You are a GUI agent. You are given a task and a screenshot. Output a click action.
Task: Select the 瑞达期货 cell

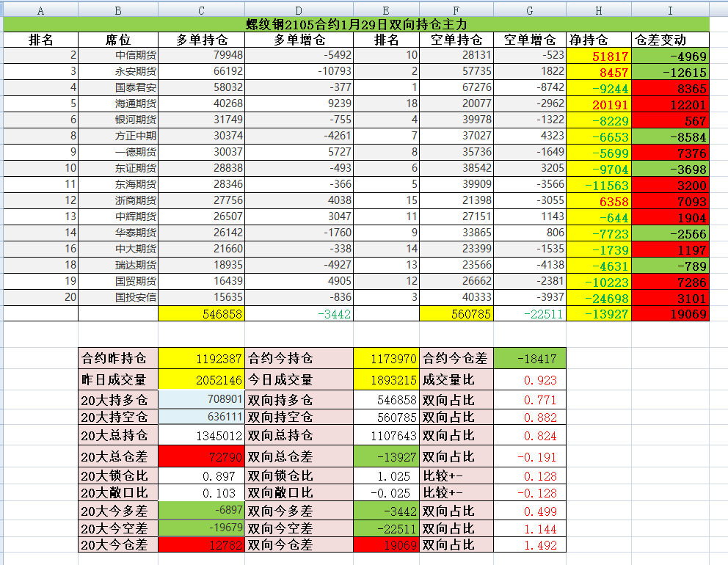point(118,265)
